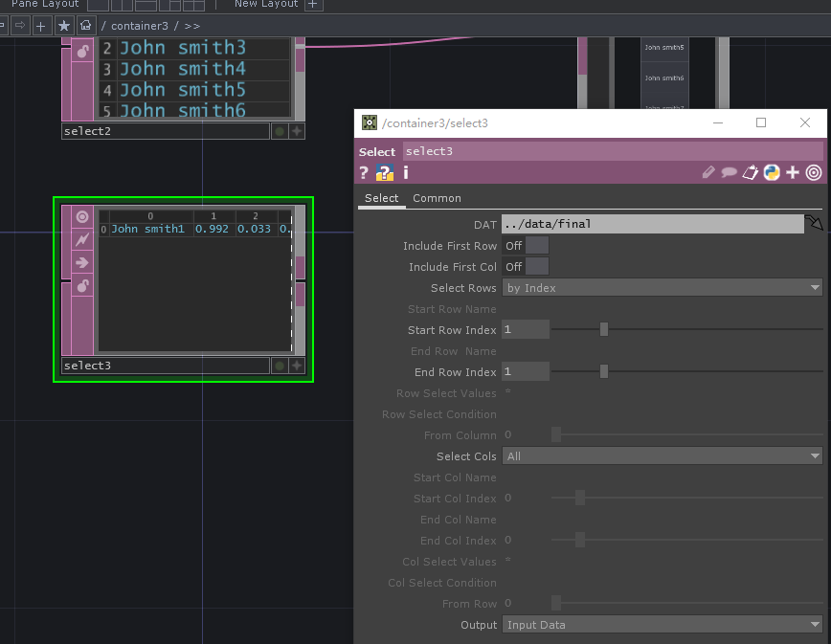This screenshot has height=644, width=831.
Task: Click the New Layout plus button
Action: [x=312, y=5]
